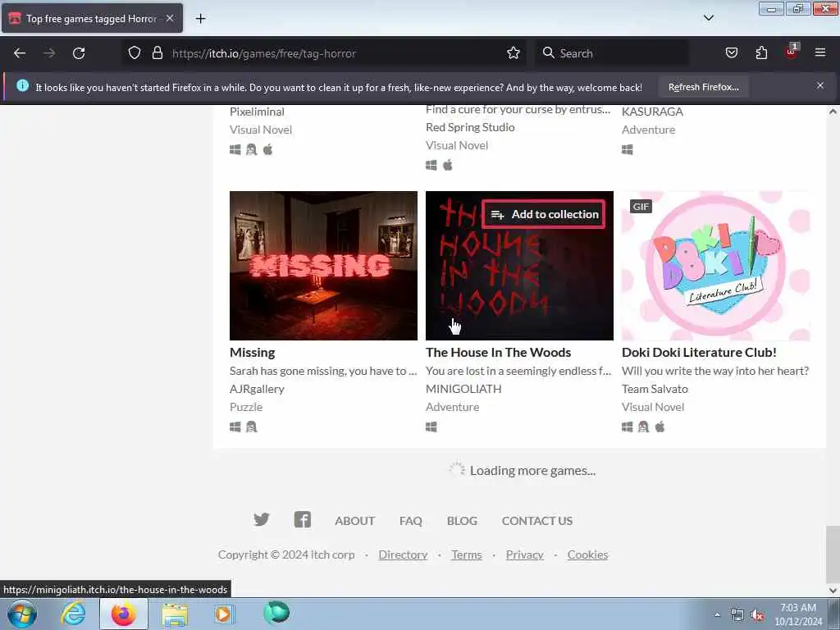Image resolution: width=840 pixels, height=630 pixels.
Task: Click Add to collection button
Action: click(544, 214)
